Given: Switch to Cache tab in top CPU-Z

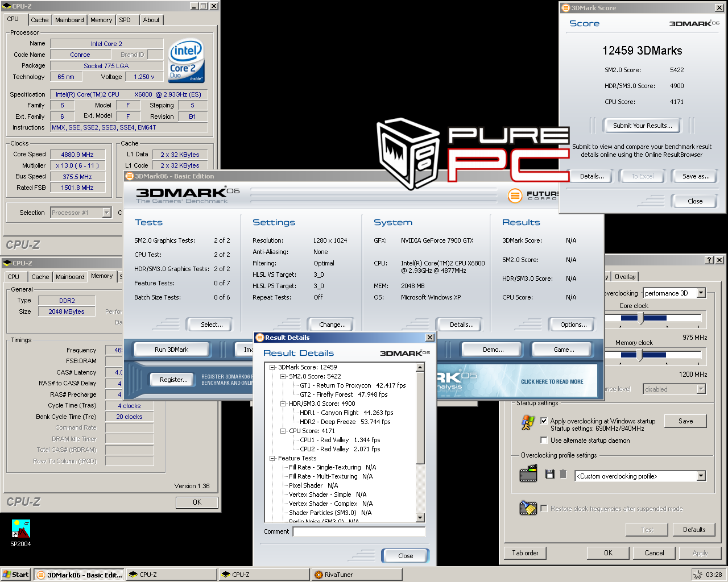Looking at the screenshot, I should pos(40,20).
